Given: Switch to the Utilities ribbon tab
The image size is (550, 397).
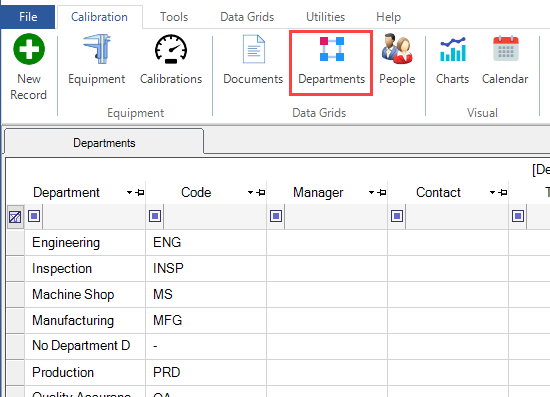Looking at the screenshot, I should pyautogui.click(x=326, y=17).
